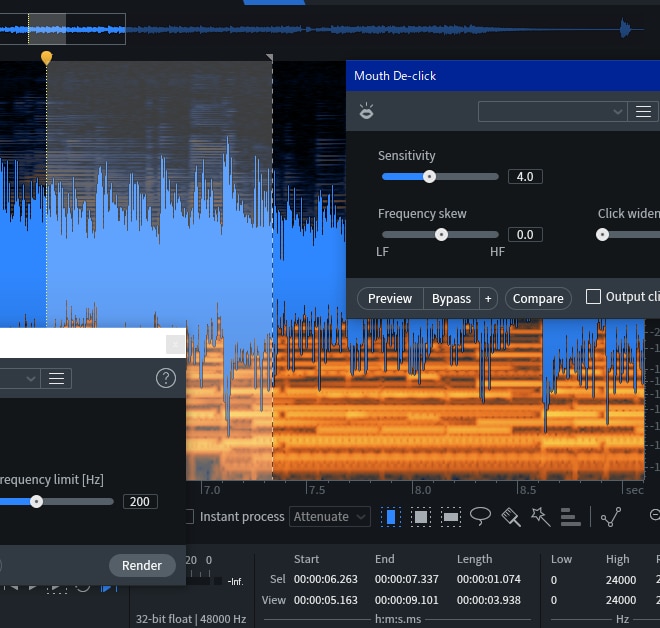Screen dimensions: 660x628
Task: Click view Length value 00:00:03.938
Action: point(489,600)
